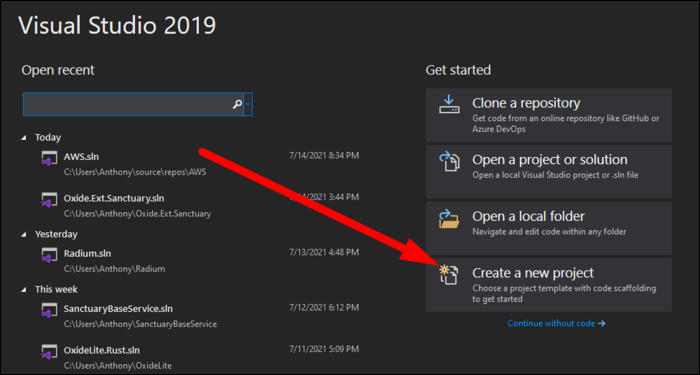Click path C:\Users\Anthony\SanctuaryBaseService

140,324
